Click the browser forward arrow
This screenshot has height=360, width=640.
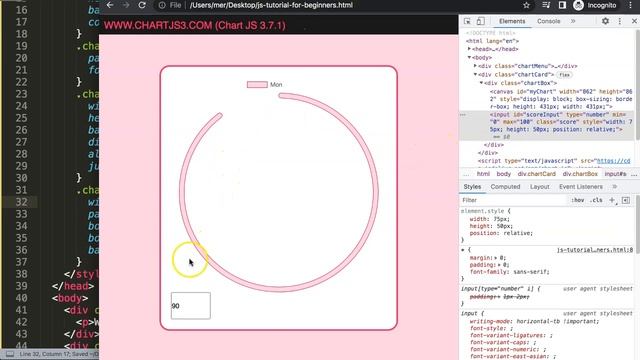[126, 5]
